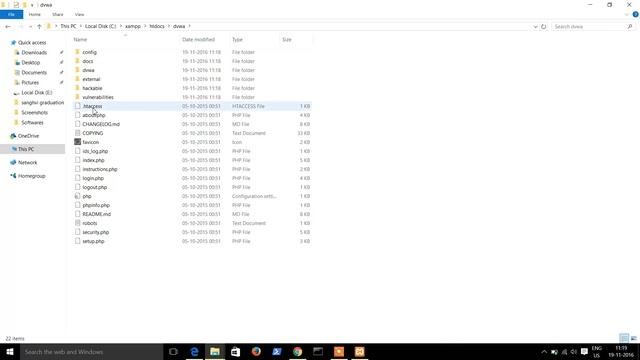
Task: Open Softwares folder in sidebar
Action: pos(32,122)
